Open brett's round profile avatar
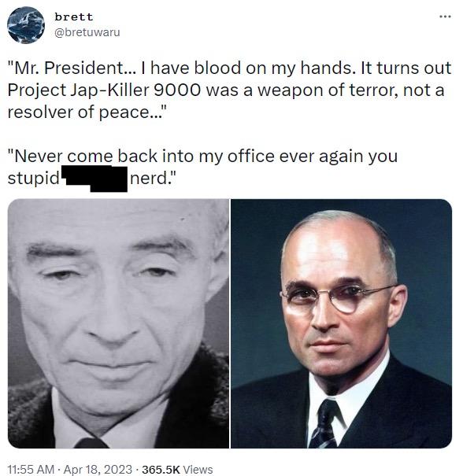 point(26,25)
